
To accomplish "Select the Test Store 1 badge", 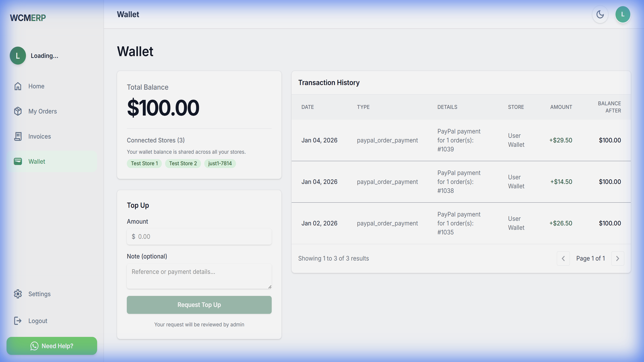I will click(144, 163).
